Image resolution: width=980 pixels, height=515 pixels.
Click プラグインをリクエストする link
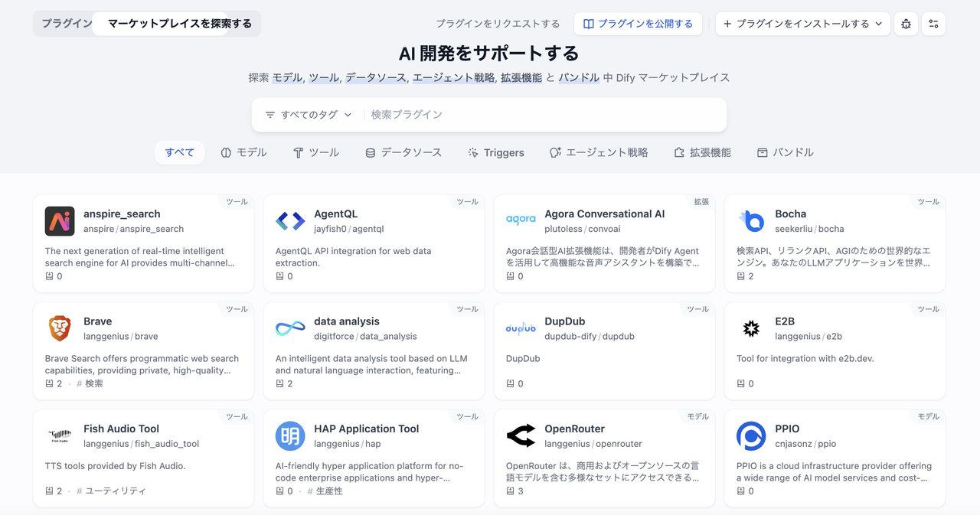tap(498, 24)
